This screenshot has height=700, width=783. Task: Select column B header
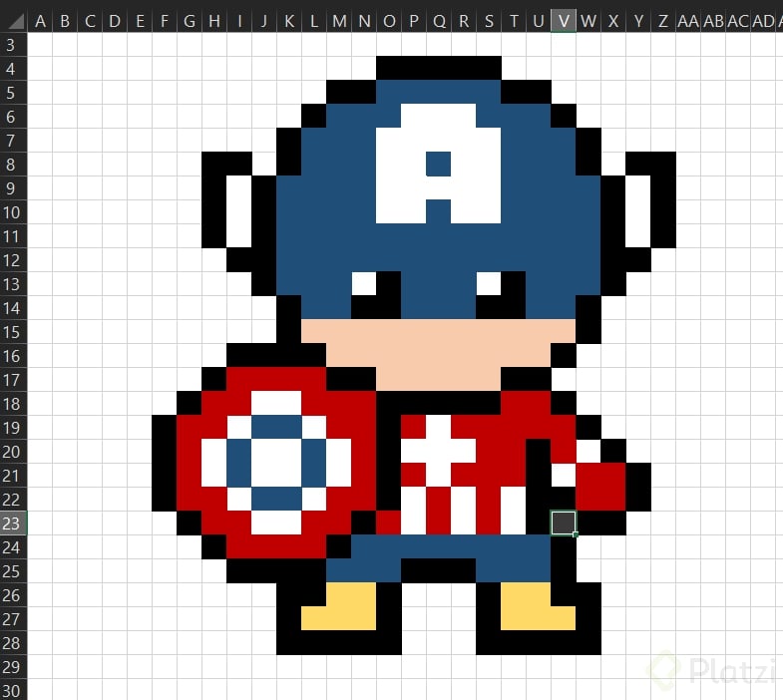[x=65, y=22]
